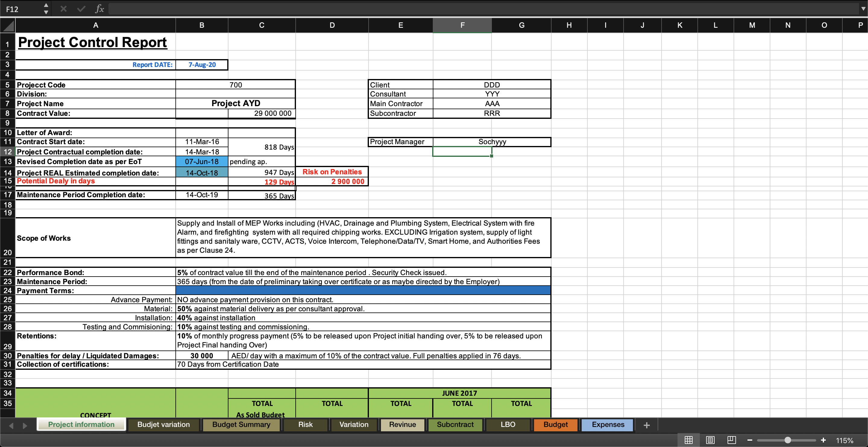Open the insert function fx button
This screenshot has height=447, width=868.
(99, 9)
